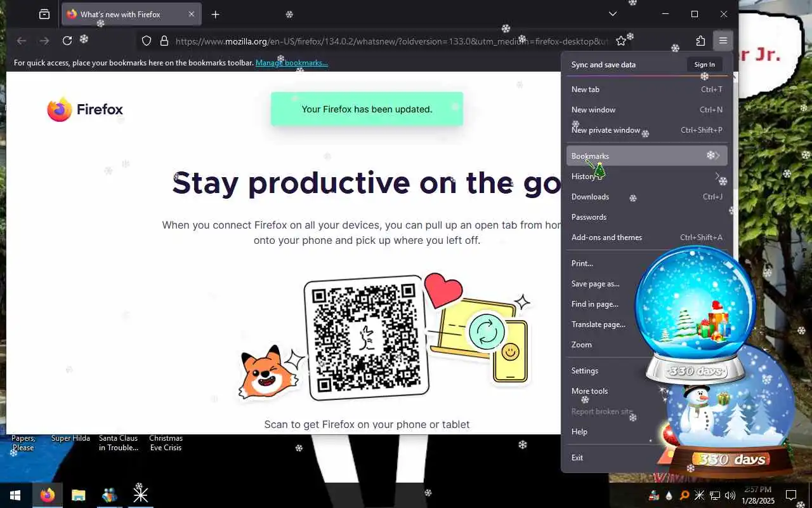Open the notification center icon

click(x=791, y=495)
